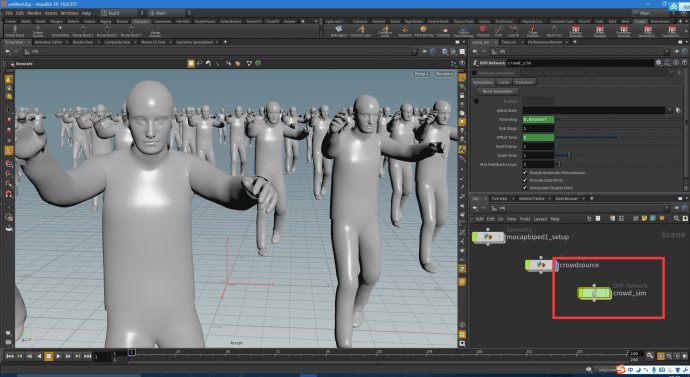The width and height of the screenshot is (690, 377).
Task: Jump to the first frame on playbar
Action: 10,356
